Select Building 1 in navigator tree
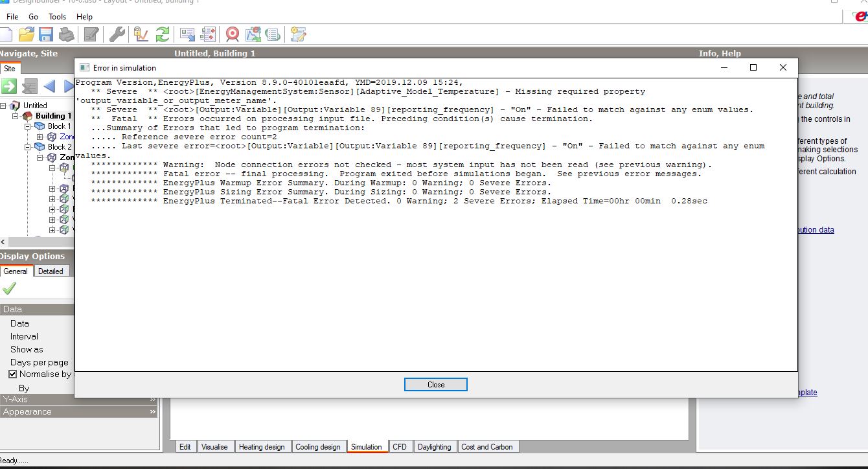Image resolution: width=868 pixels, height=469 pixels. [x=53, y=116]
